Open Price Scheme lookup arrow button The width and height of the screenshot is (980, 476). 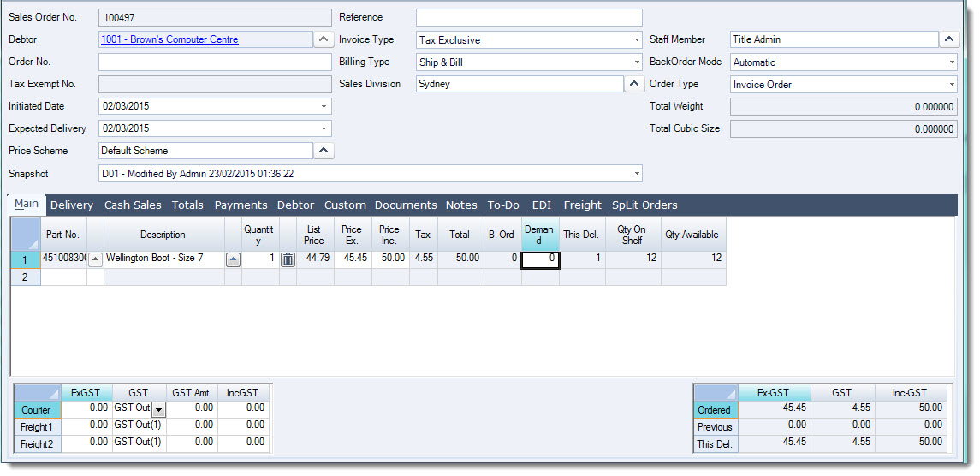coord(324,151)
